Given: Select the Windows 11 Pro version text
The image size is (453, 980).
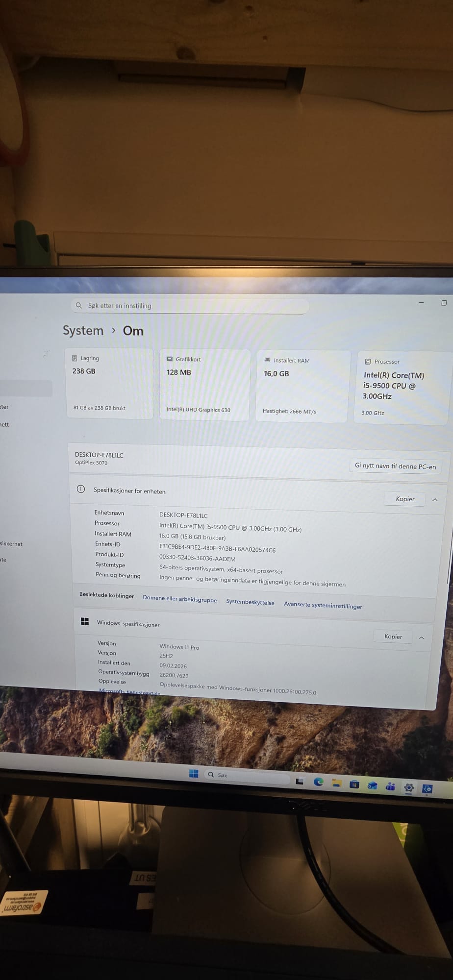Looking at the screenshot, I should [179, 647].
